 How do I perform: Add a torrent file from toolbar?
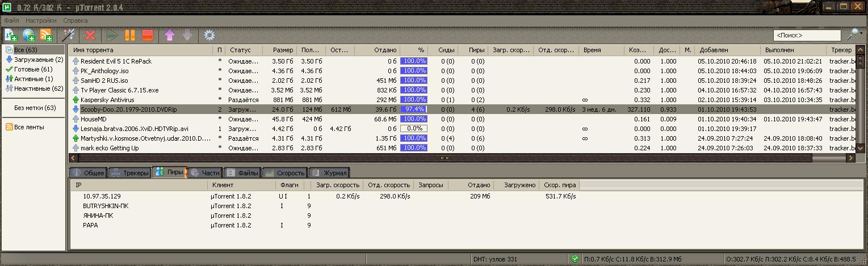(11, 35)
